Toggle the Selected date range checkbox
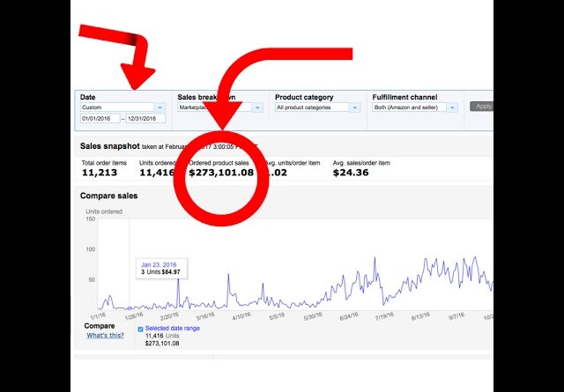The image size is (564, 392). (141, 329)
